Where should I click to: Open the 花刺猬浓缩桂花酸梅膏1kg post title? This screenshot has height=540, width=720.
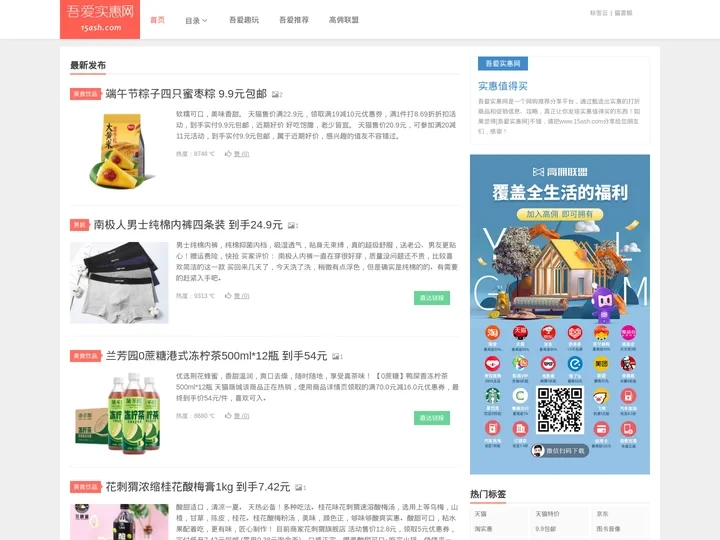coord(198,487)
